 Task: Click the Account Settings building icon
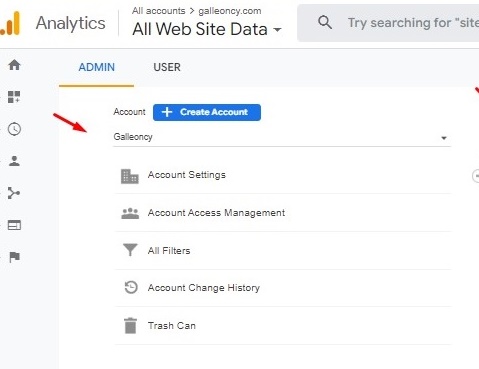130,176
